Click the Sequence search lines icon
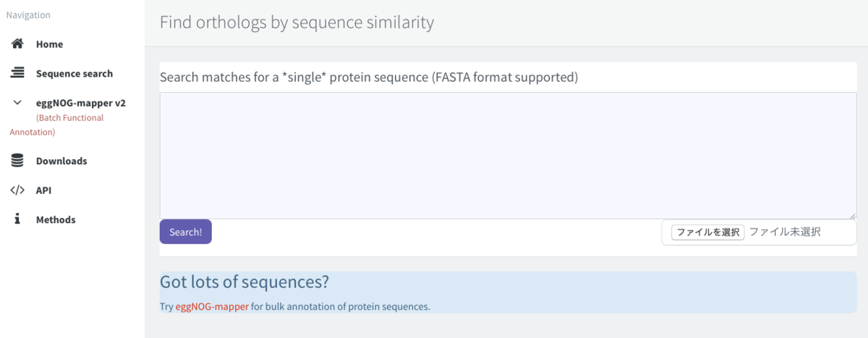This screenshot has height=338, width=868. pyautogui.click(x=17, y=73)
